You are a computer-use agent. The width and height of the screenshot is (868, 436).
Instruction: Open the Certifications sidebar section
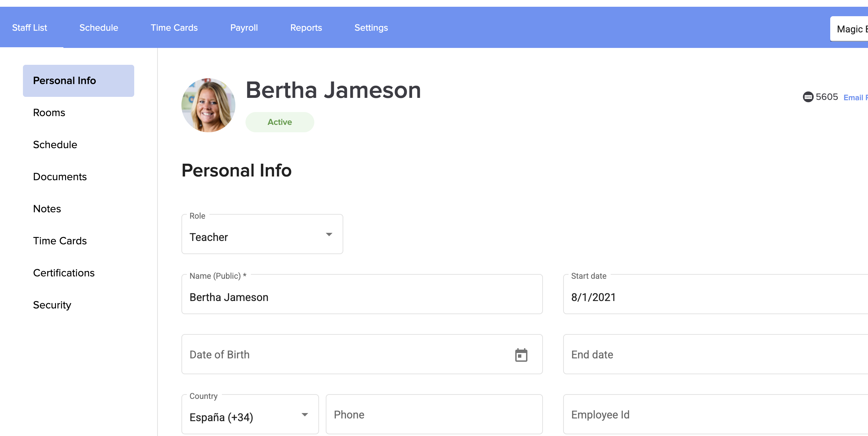tap(64, 273)
